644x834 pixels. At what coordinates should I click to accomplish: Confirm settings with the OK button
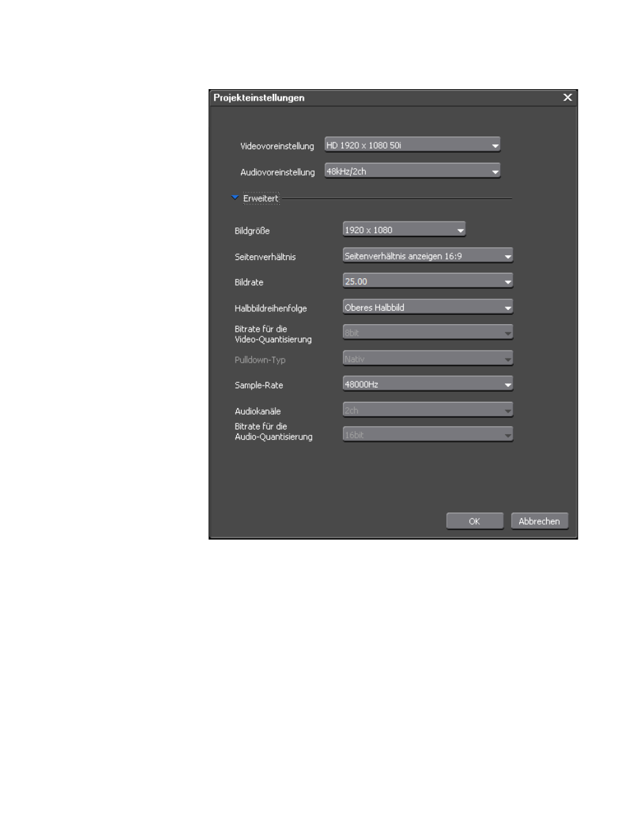pyautogui.click(x=475, y=521)
